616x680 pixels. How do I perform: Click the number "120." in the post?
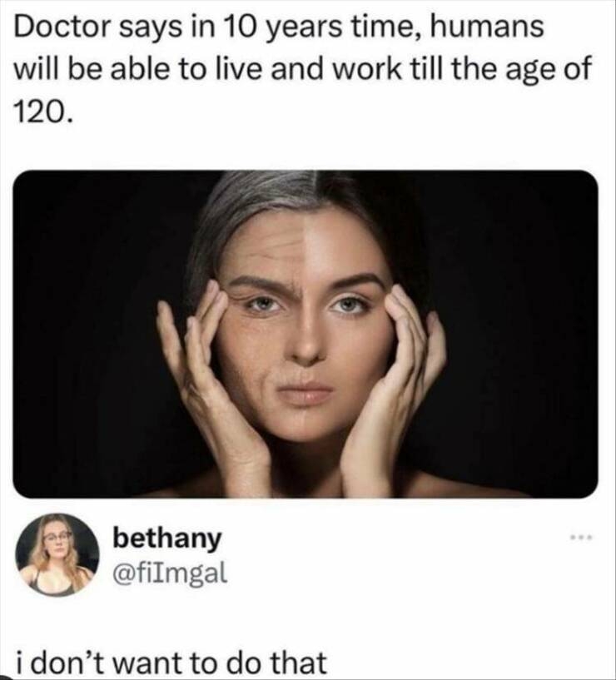[x=42, y=112]
